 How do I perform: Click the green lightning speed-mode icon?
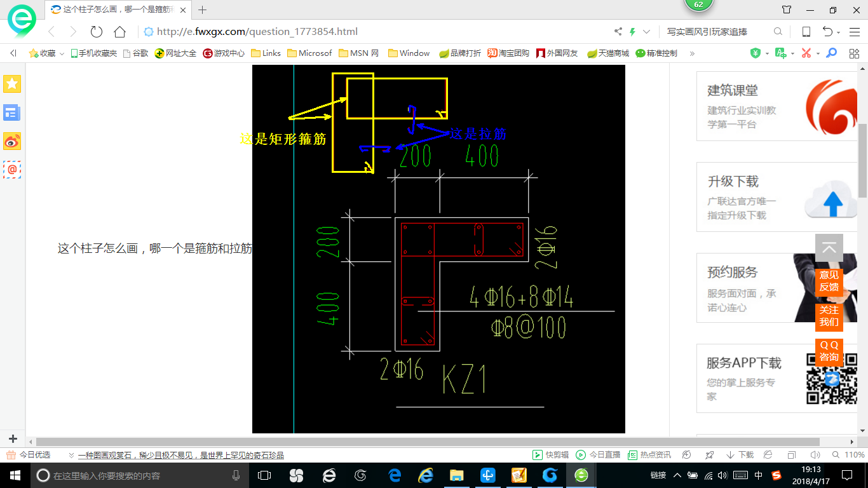tap(632, 32)
